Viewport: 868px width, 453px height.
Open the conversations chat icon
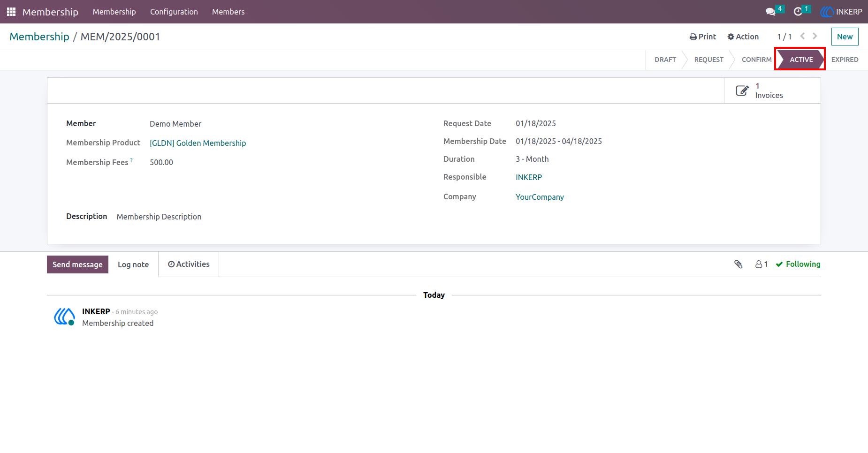point(770,12)
